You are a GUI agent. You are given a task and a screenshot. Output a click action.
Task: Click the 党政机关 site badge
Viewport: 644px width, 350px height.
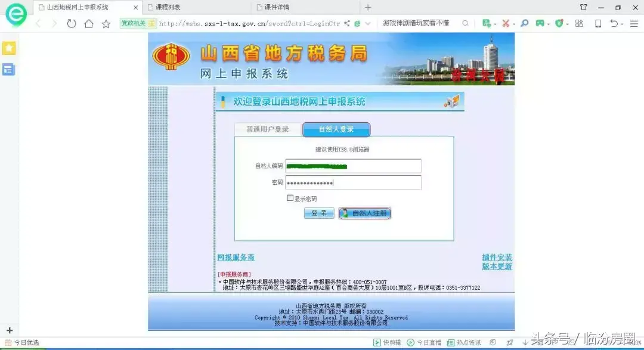tap(138, 23)
